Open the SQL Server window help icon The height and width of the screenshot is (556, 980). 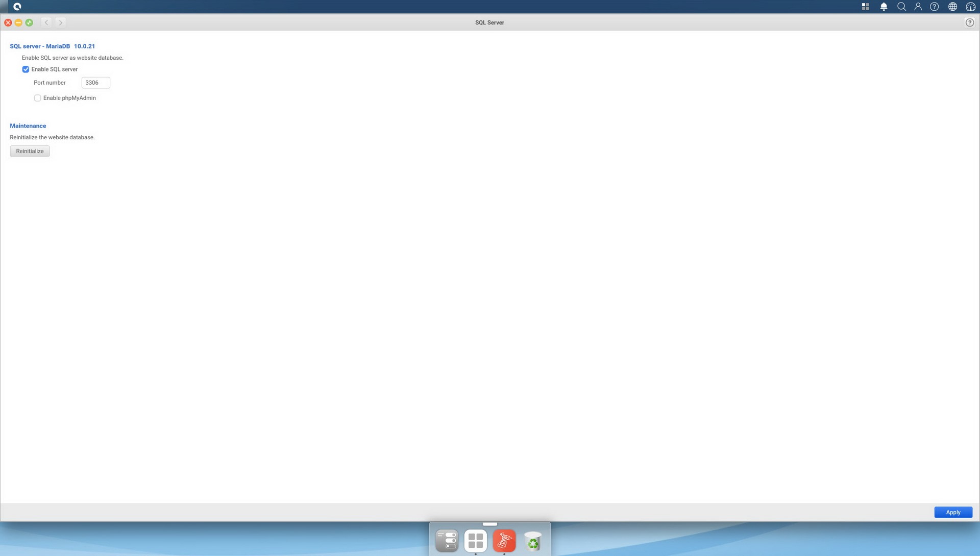point(969,22)
